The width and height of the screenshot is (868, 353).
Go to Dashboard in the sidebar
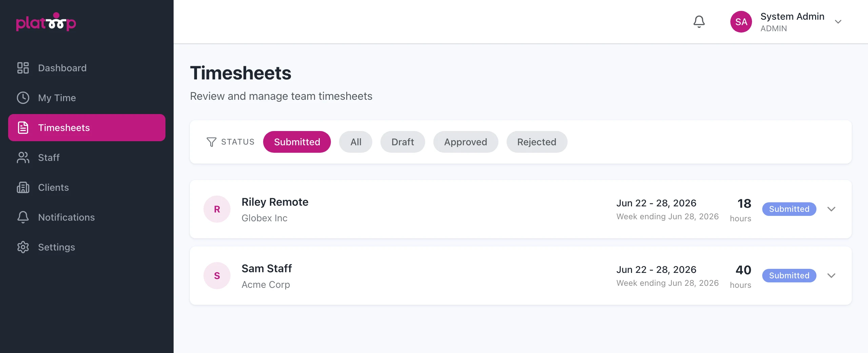(87, 68)
